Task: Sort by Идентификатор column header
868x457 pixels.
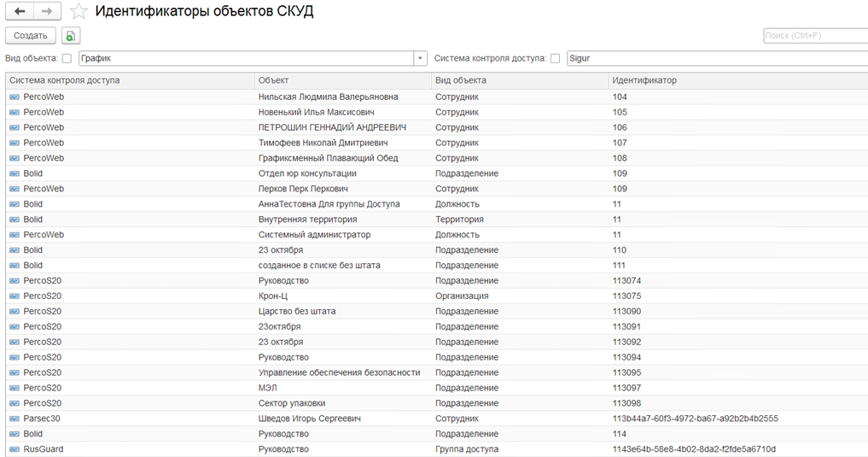Action: [734, 80]
